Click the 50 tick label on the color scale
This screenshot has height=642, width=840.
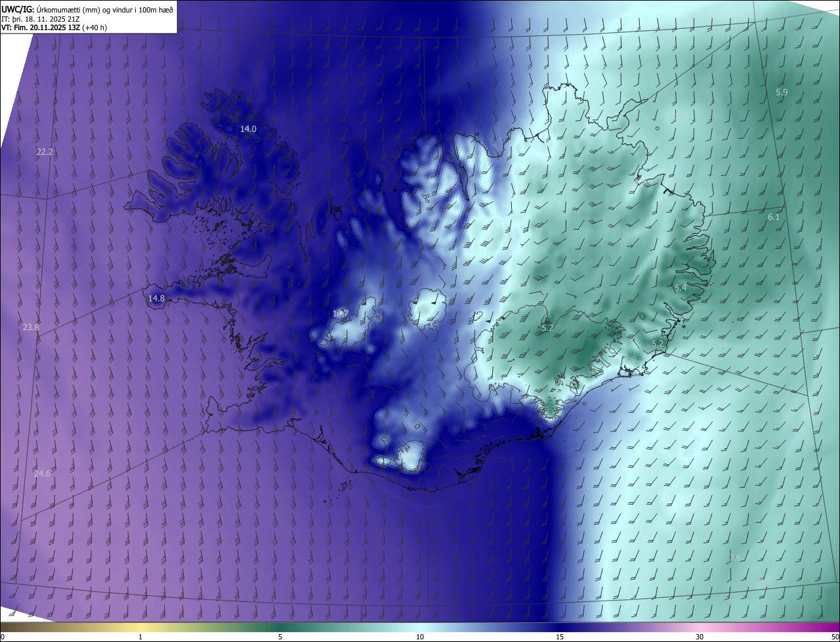(x=835, y=637)
